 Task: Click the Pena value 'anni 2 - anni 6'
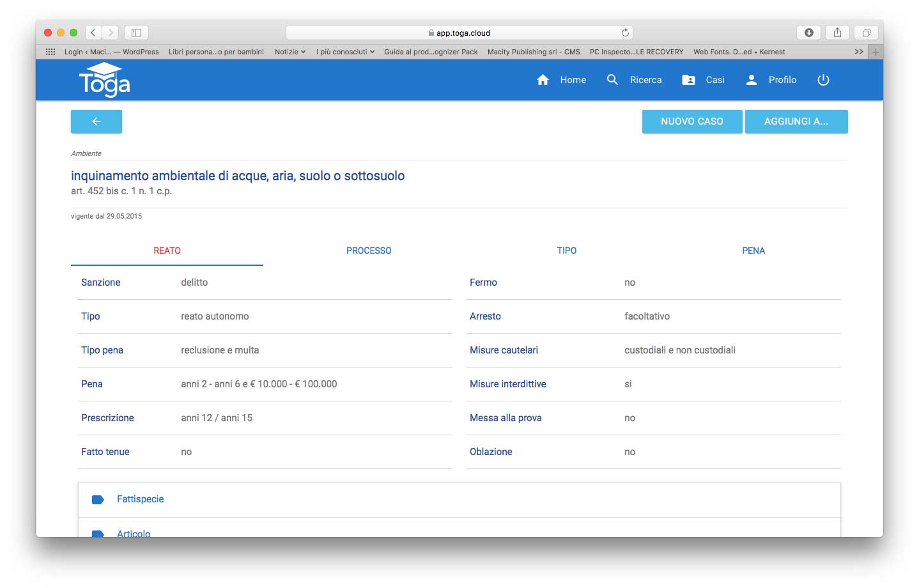click(x=259, y=384)
